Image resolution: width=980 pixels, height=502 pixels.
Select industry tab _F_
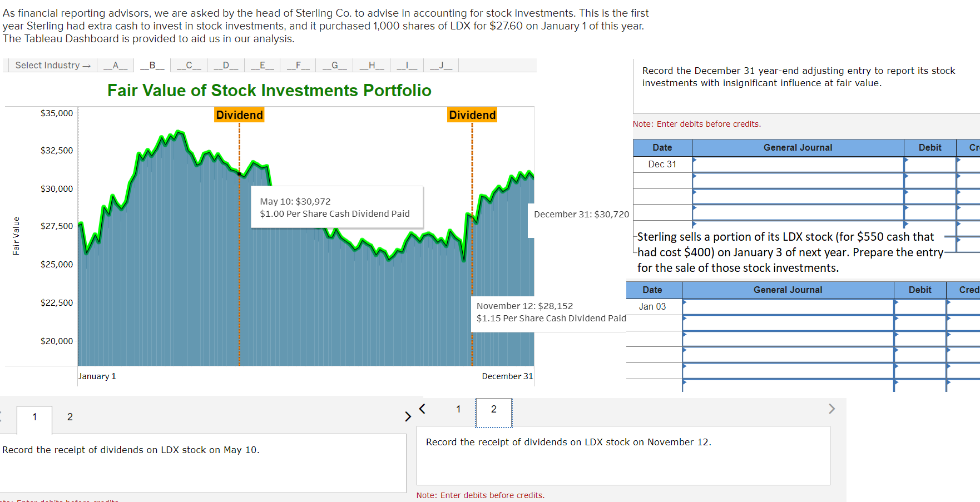pyautogui.click(x=298, y=66)
